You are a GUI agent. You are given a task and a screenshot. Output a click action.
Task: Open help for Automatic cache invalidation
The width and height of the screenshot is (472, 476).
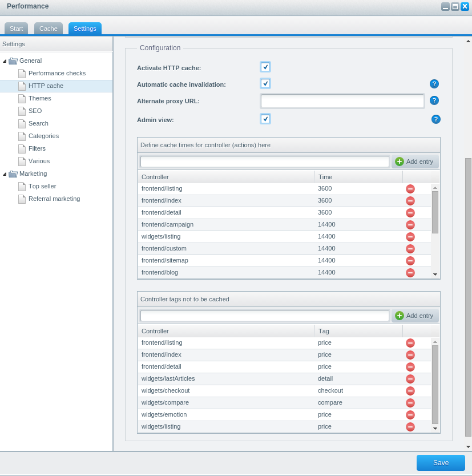coord(434,84)
